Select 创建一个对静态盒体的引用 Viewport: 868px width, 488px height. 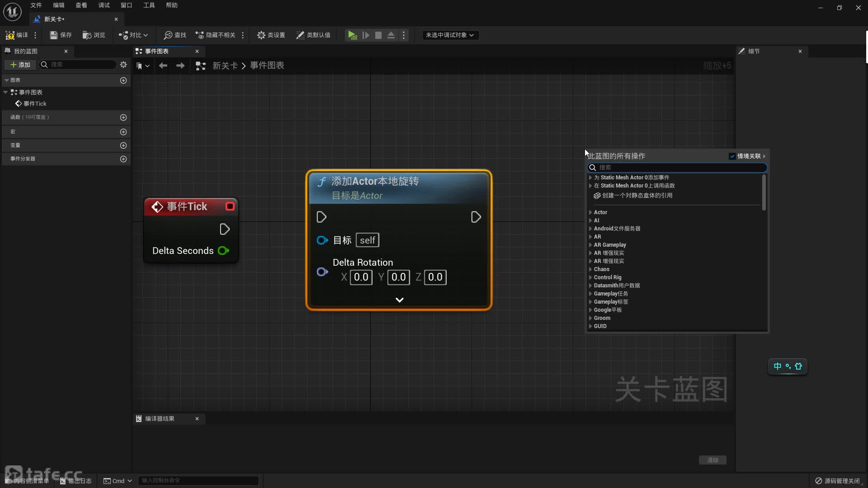[633, 195]
